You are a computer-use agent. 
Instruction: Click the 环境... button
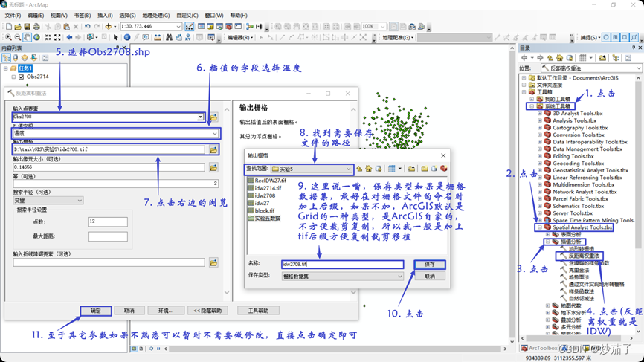coord(166,311)
